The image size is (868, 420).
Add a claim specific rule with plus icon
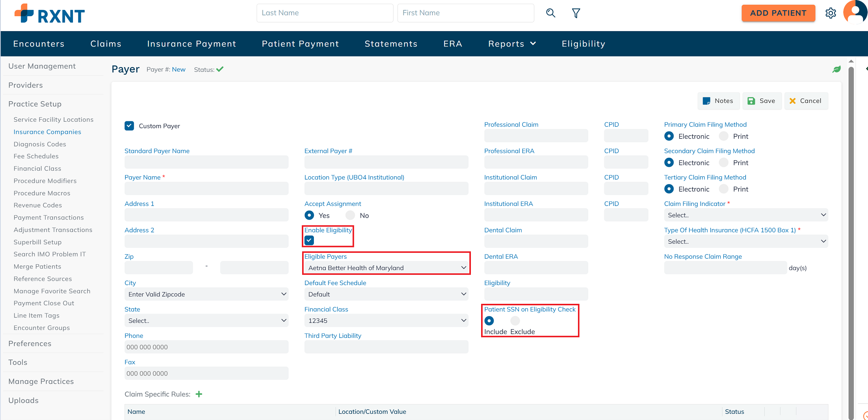(x=199, y=394)
